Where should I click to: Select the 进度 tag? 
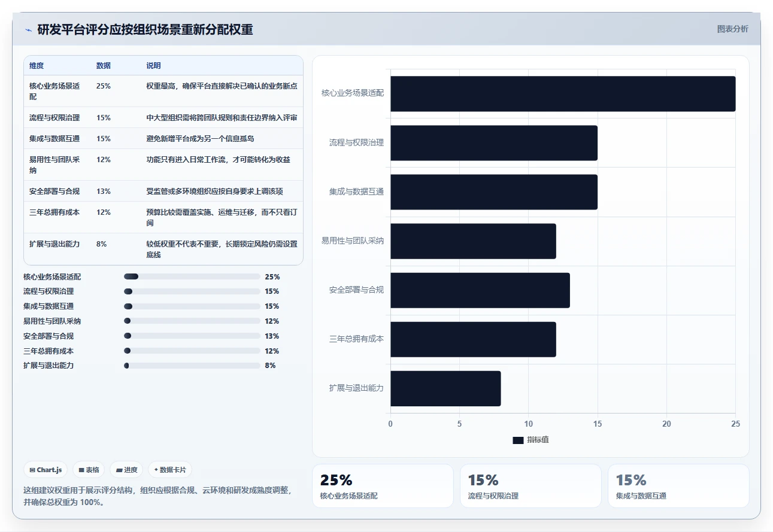127,470
